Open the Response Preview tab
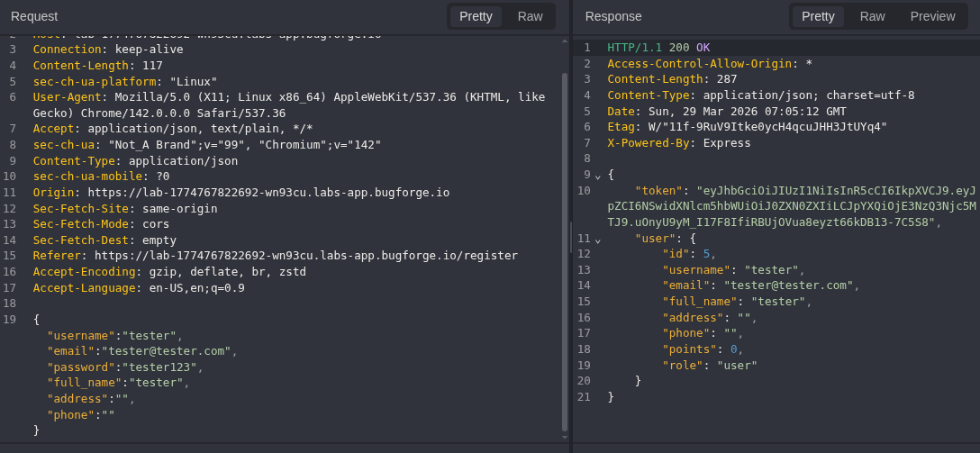The width and height of the screenshot is (980, 453). pos(932,16)
